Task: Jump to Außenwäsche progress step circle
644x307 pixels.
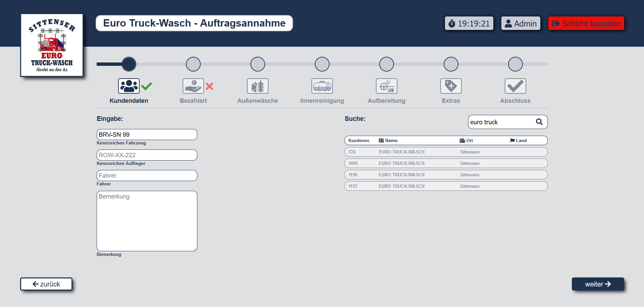Action: tap(258, 64)
